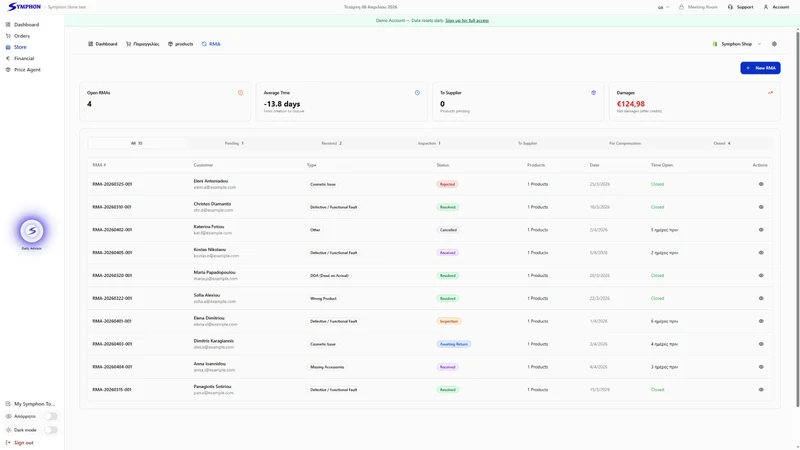Sort by the Date column header
This screenshot has height=450, width=800.
coord(594,165)
